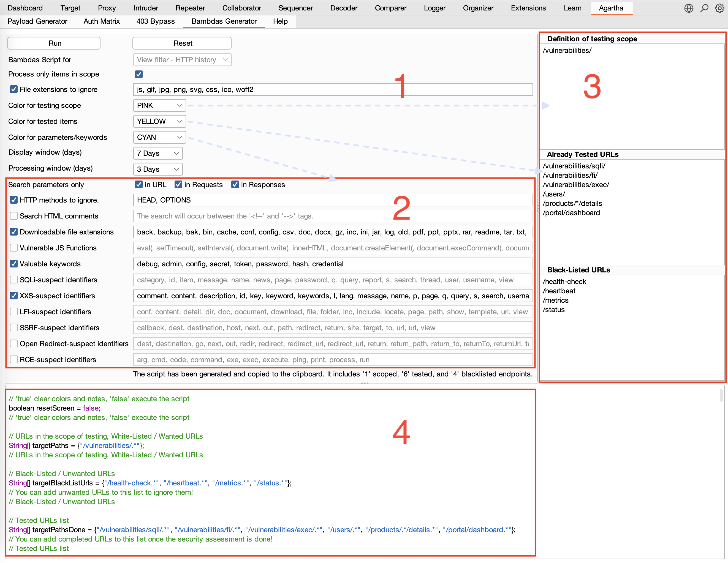Click the Reset button
The width and height of the screenshot is (728, 563).
coord(182,43)
